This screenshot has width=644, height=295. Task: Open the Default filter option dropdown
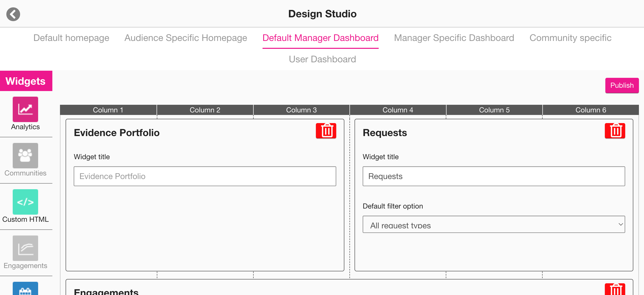[494, 225]
